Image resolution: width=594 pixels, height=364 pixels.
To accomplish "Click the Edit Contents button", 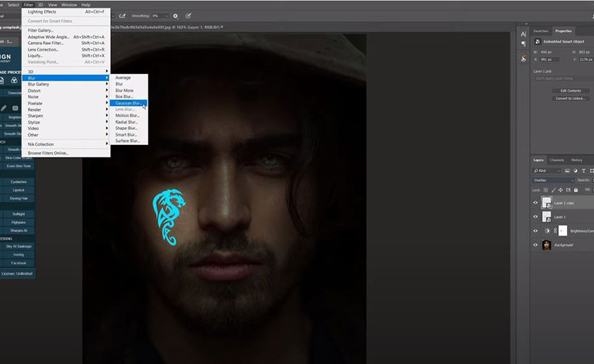I will pyautogui.click(x=570, y=90).
